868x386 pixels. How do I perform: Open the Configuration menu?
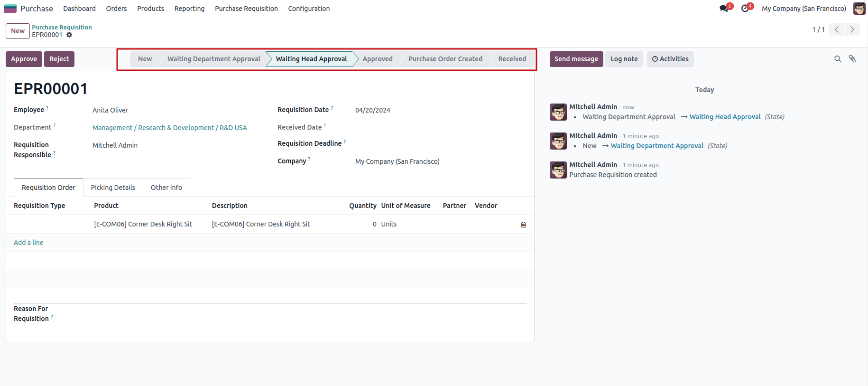(309, 9)
